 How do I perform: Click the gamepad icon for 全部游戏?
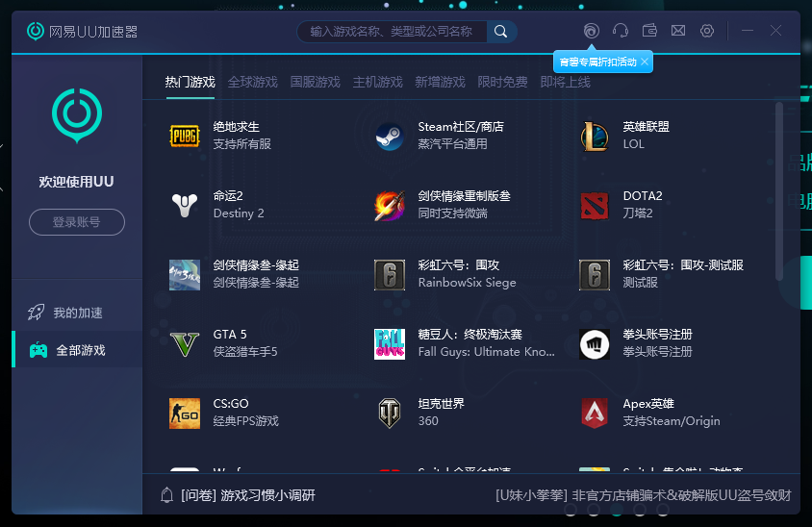coord(38,350)
